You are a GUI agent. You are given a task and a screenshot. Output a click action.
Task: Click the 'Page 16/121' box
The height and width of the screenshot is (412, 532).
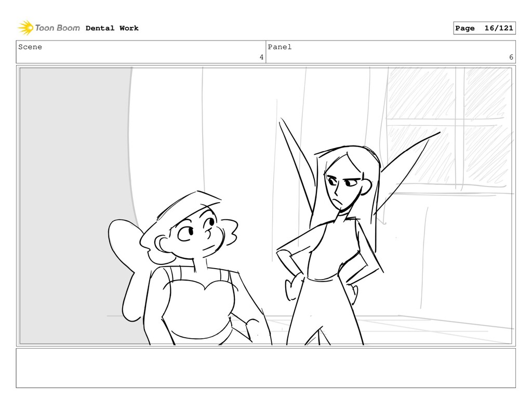click(484, 28)
